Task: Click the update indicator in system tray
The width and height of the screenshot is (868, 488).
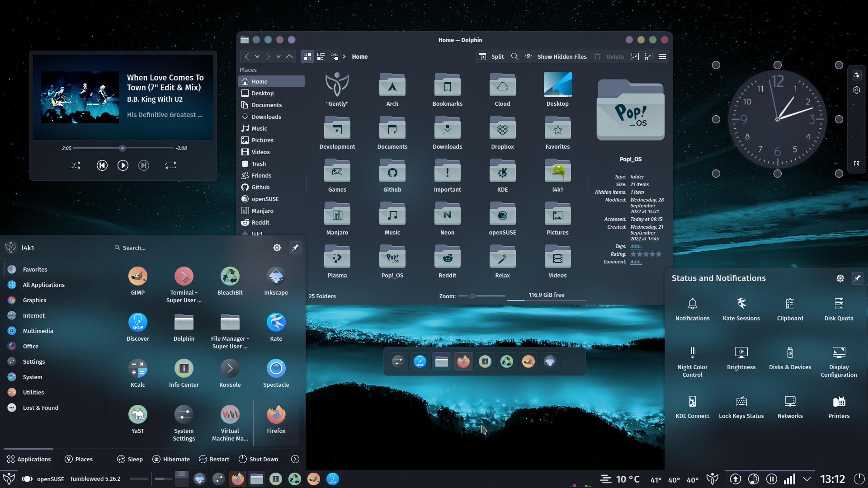Action: point(736,479)
